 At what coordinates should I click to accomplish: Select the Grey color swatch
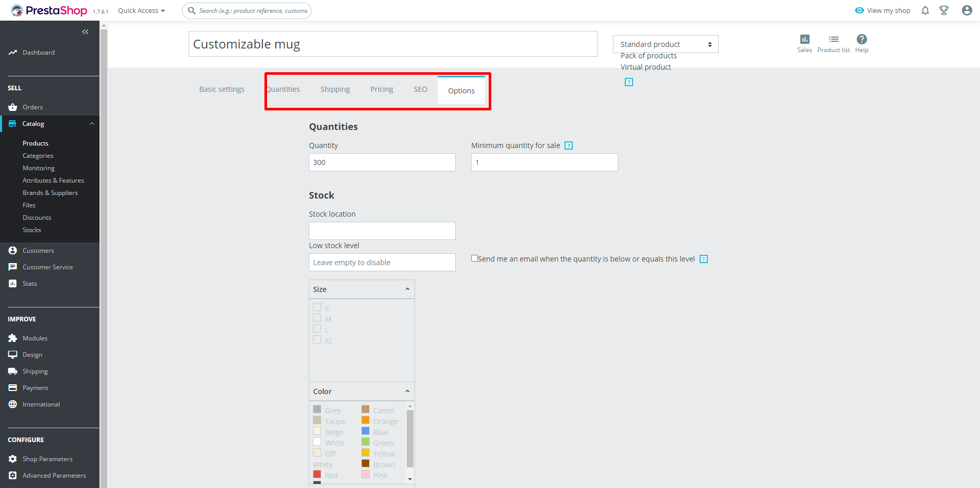pos(317,409)
